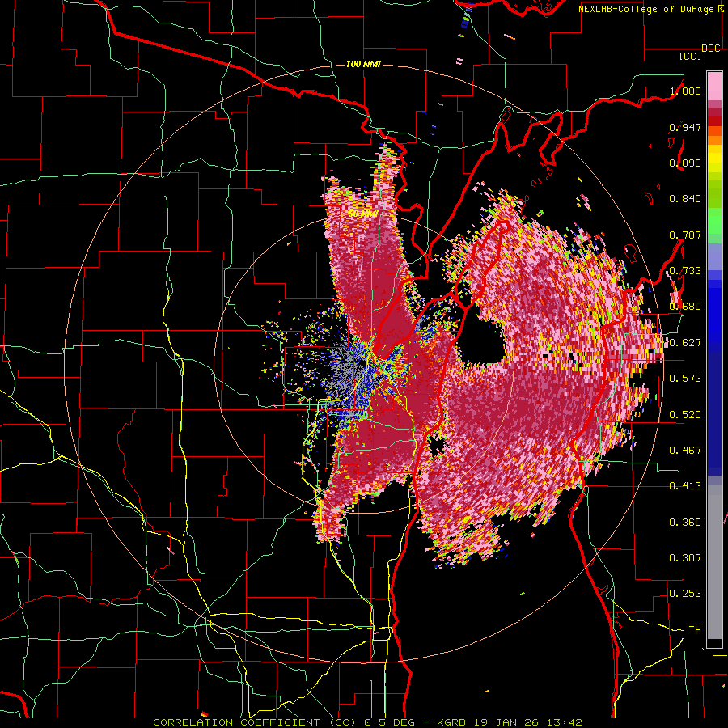728x728 pixels.
Task: Select the 0.680 scale value
Action: coord(685,307)
